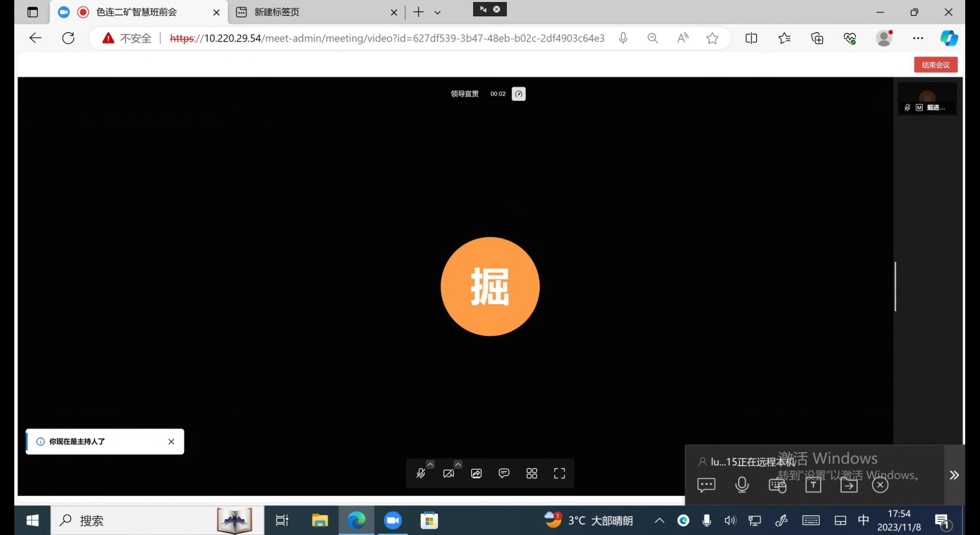Open the volume control in tray

[730, 521]
